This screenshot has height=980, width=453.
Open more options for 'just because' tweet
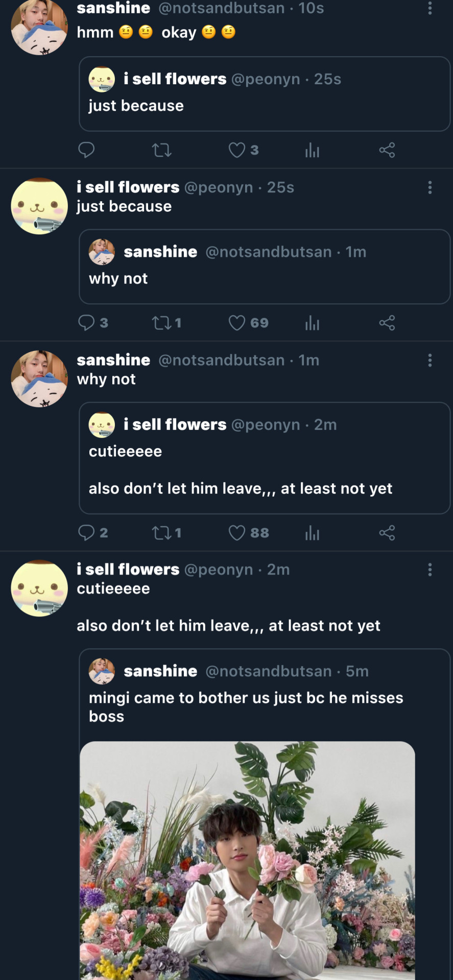430,187
